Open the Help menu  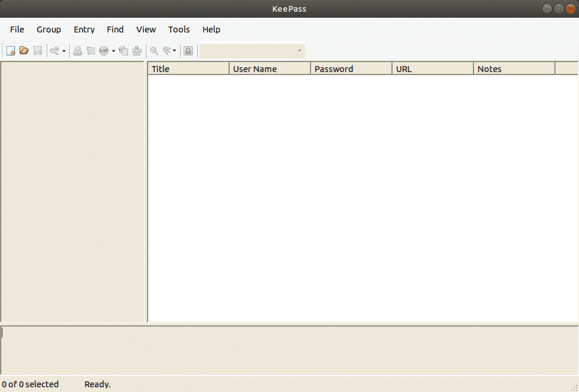click(x=211, y=30)
